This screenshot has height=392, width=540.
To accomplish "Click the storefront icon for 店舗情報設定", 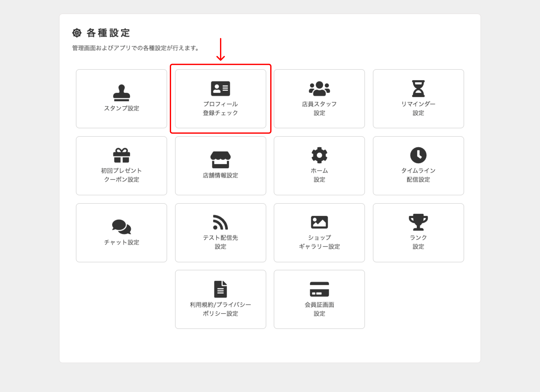I will (220, 160).
